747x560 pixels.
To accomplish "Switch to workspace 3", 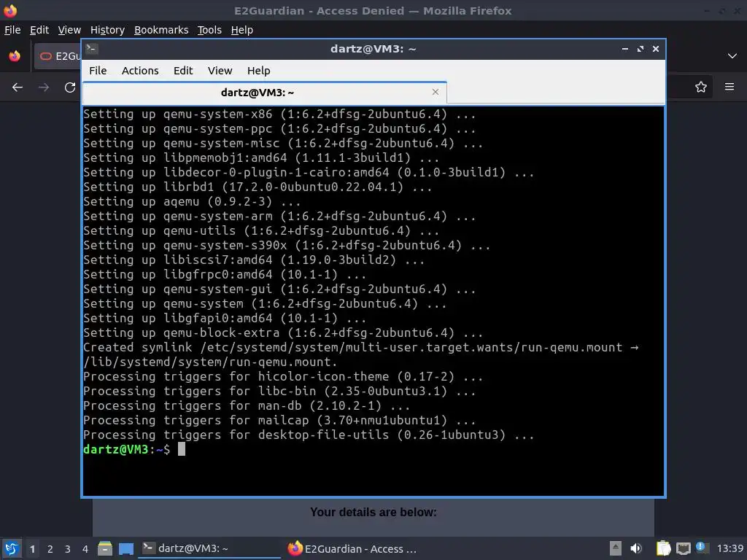I will pyautogui.click(x=68, y=549).
